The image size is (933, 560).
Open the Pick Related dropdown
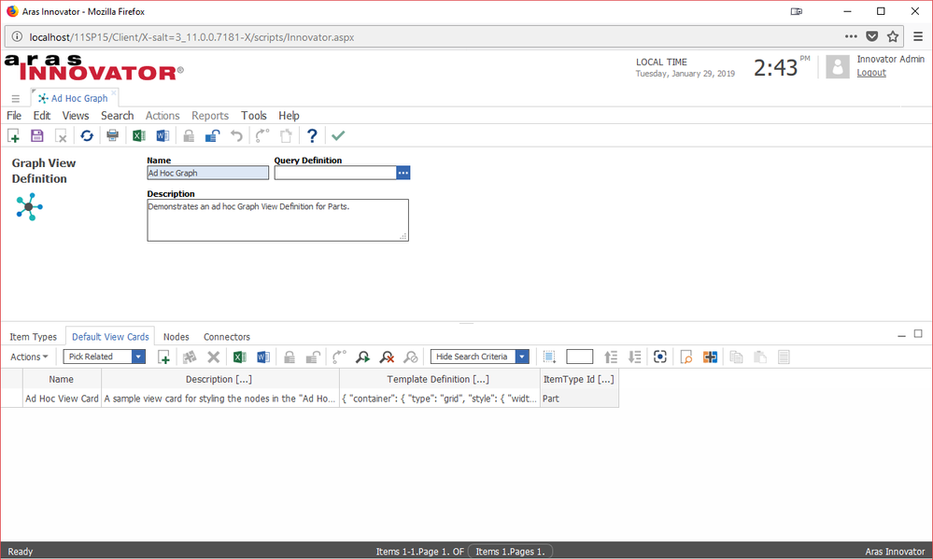(x=139, y=357)
